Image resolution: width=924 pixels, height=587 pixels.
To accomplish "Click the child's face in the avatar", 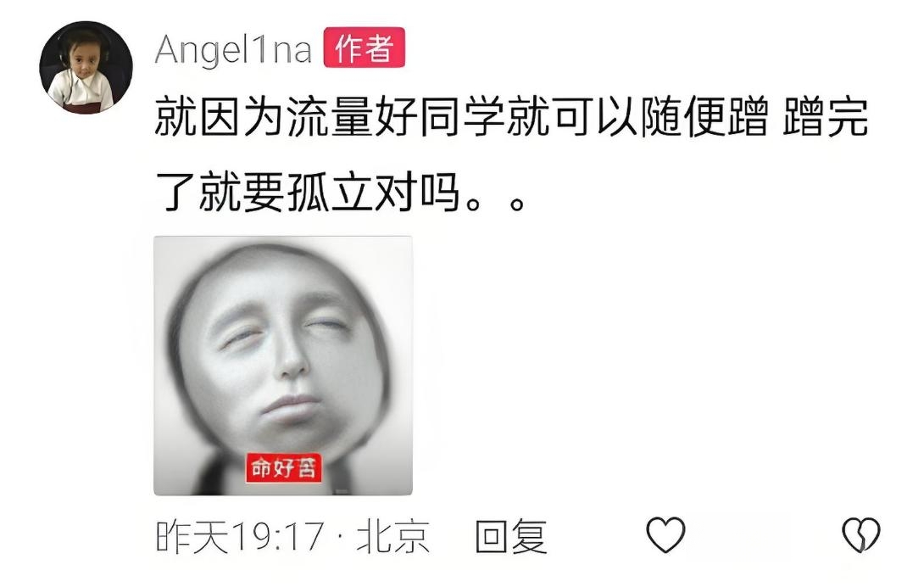I will (x=82, y=58).
